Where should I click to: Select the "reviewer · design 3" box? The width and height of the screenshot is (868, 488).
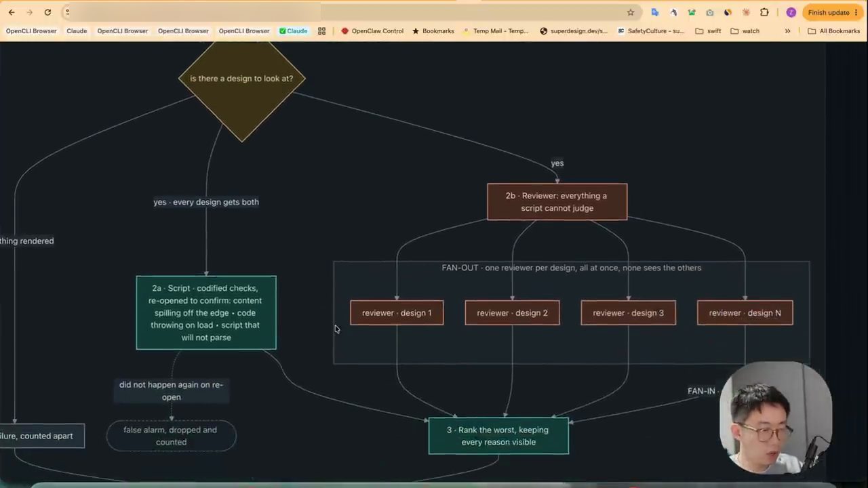pyautogui.click(x=628, y=312)
